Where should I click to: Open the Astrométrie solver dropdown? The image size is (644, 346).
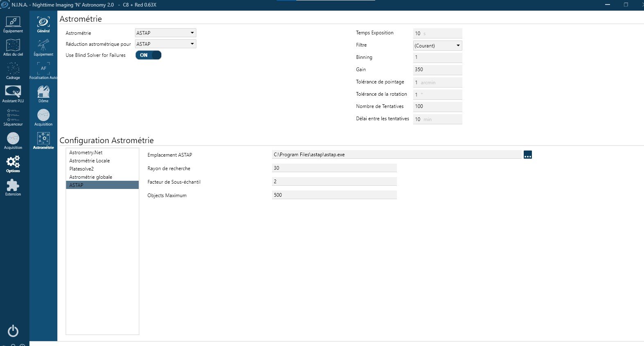166,33
